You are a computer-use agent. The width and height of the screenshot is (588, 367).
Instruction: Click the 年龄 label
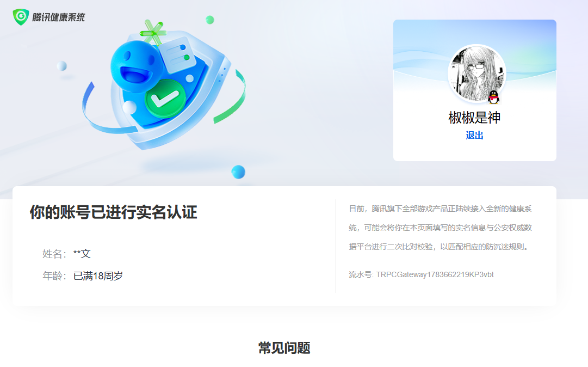point(54,276)
